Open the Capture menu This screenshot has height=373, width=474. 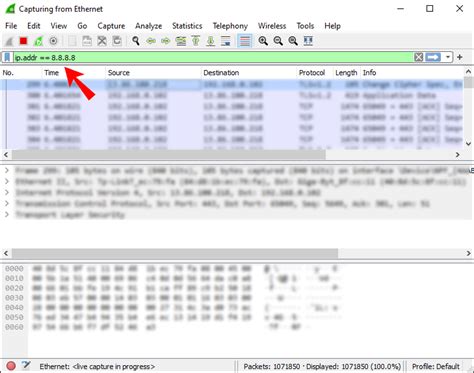click(111, 26)
